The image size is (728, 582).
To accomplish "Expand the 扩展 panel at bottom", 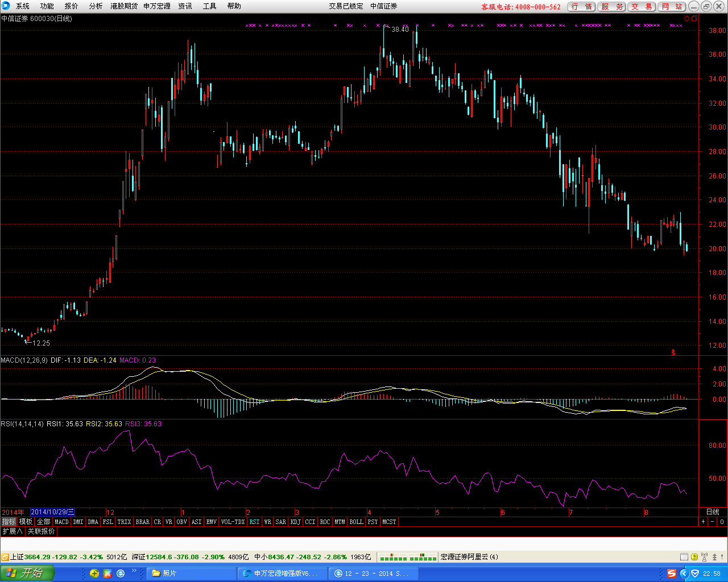I will pyautogui.click(x=12, y=531).
